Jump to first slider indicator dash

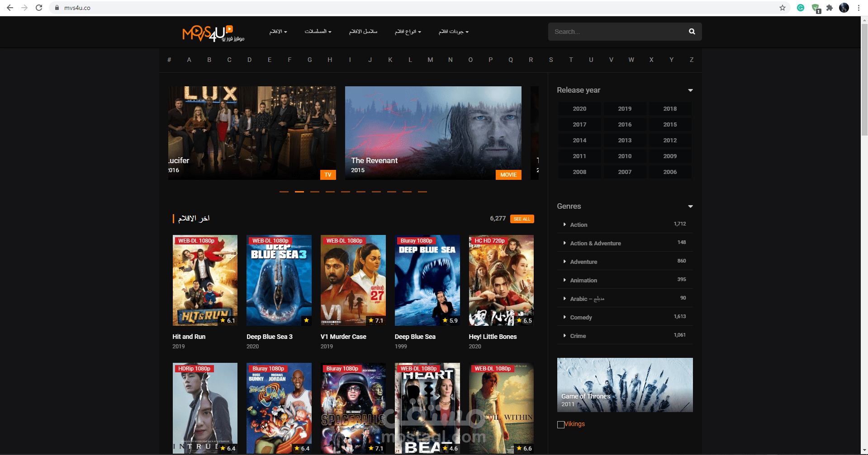tap(284, 192)
